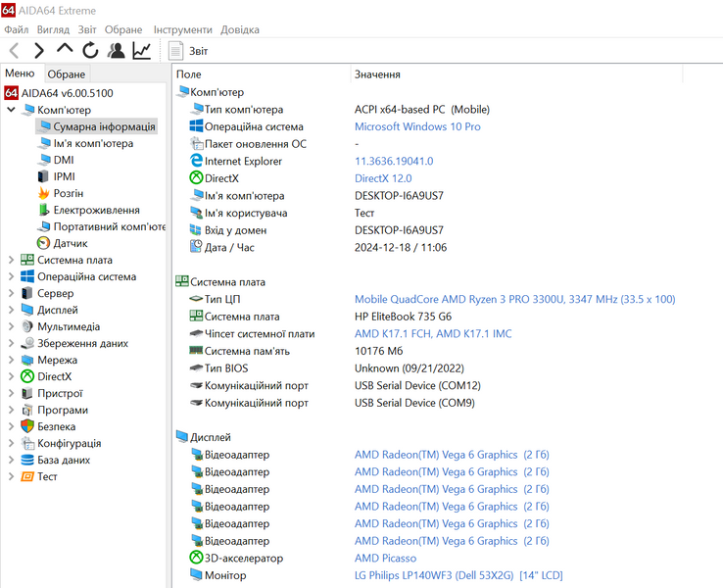Expand the Системна плата tree node
This screenshot has width=723, height=588.
(x=11, y=260)
